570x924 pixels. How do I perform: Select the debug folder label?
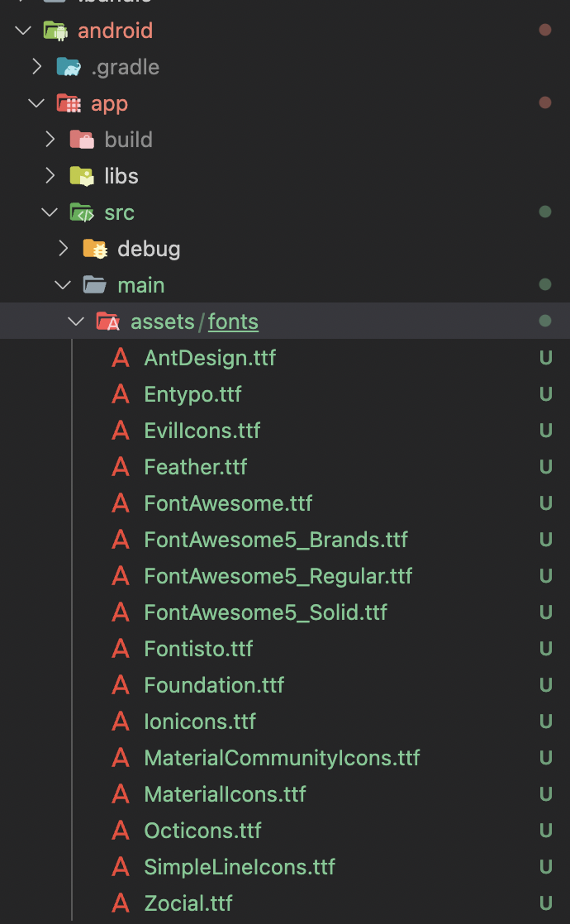(149, 250)
